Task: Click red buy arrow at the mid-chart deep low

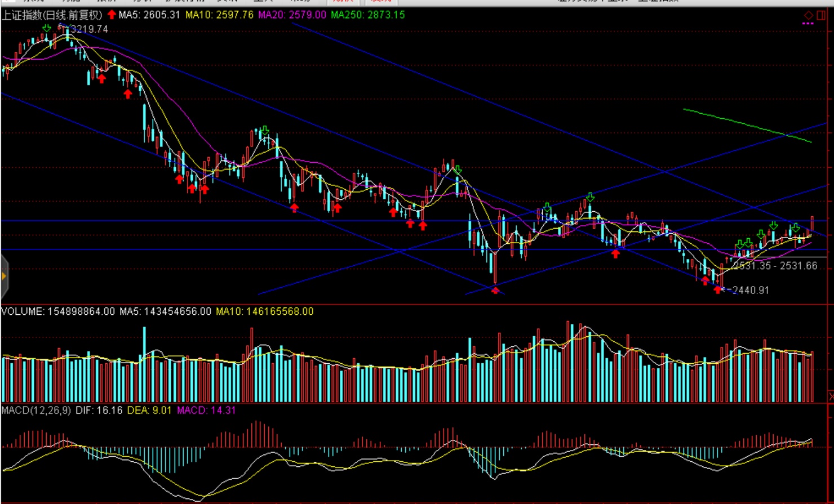Action: (495, 290)
